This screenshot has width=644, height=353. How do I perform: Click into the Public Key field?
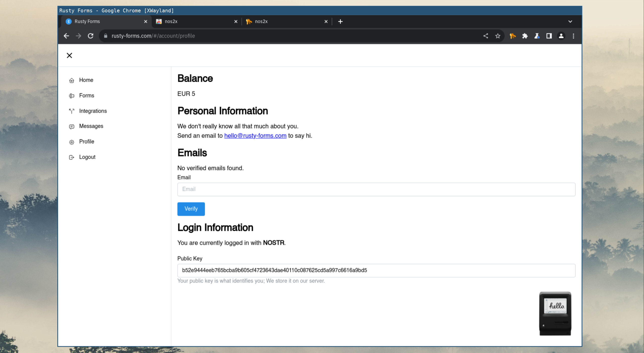click(376, 271)
